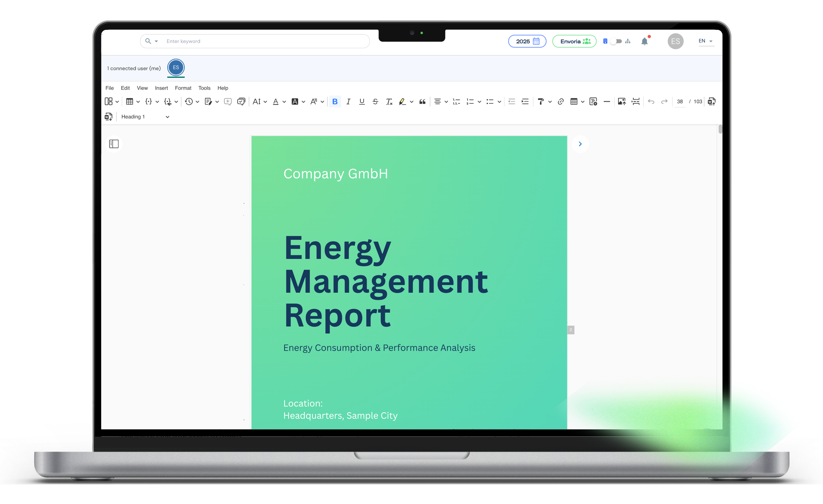Click the redo arrow
Image resolution: width=823 pixels, height=504 pixels.
pyautogui.click(x=664, y=102)
